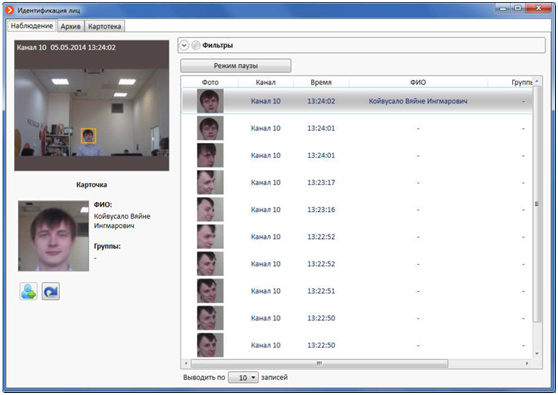Screen dimensions: 558x395
Task: Click the time cell 13:23:17
Action: click(x=321, y=183)
